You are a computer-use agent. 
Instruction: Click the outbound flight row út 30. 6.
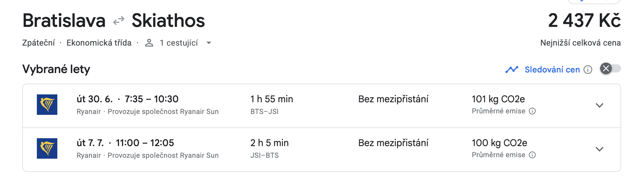click(322, 106)
